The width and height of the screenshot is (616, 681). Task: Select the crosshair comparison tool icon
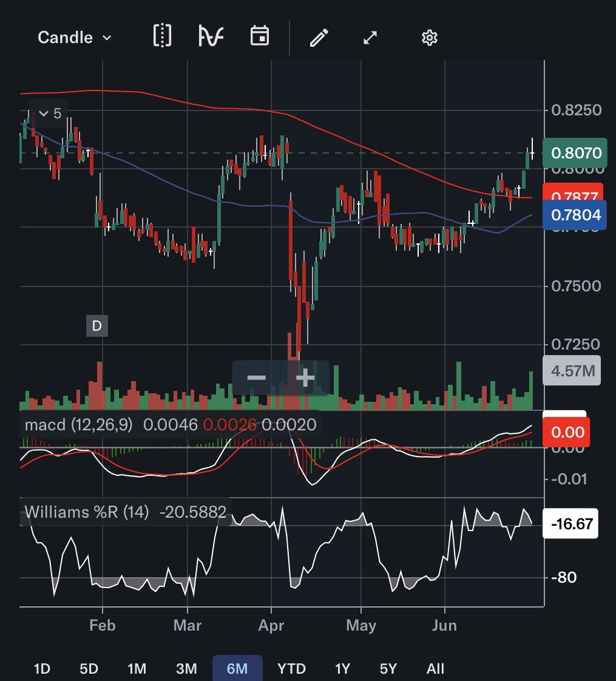(x=162, y=36)
